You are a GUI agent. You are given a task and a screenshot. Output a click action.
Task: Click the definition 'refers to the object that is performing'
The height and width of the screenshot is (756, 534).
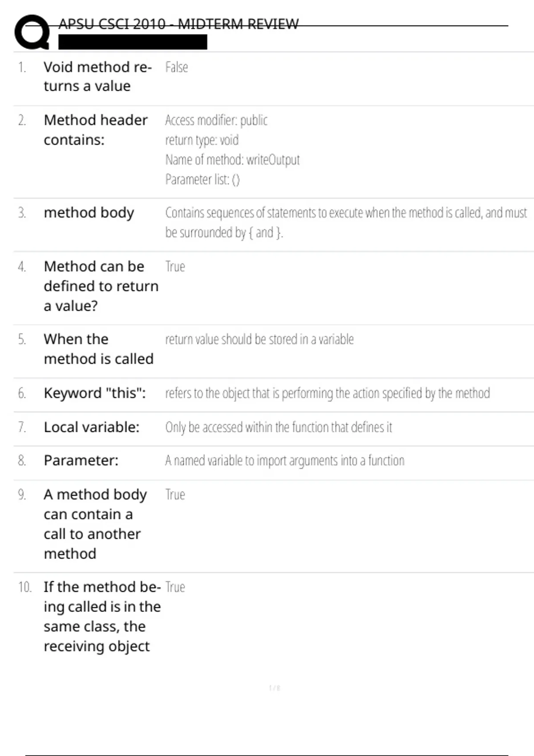pos(328,393)
